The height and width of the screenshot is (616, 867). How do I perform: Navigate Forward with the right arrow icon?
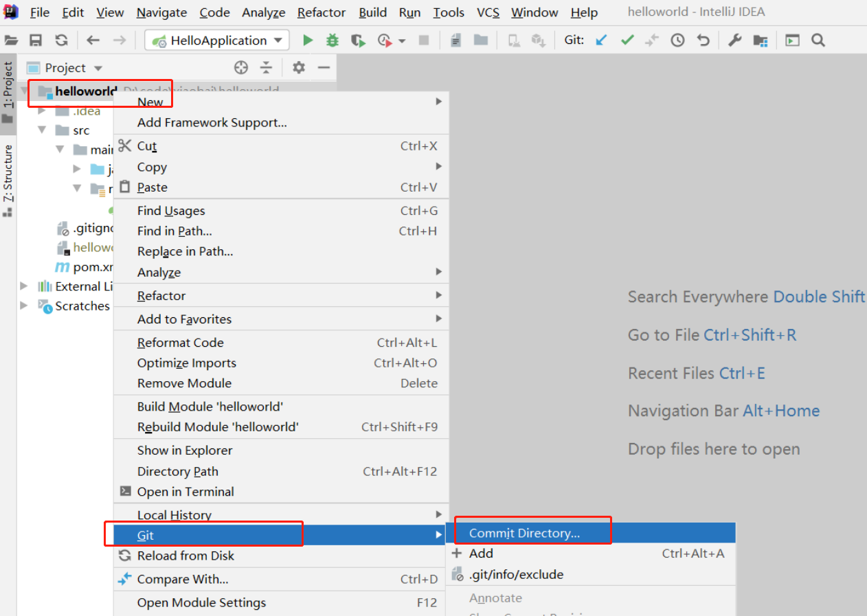click(120, 41)
